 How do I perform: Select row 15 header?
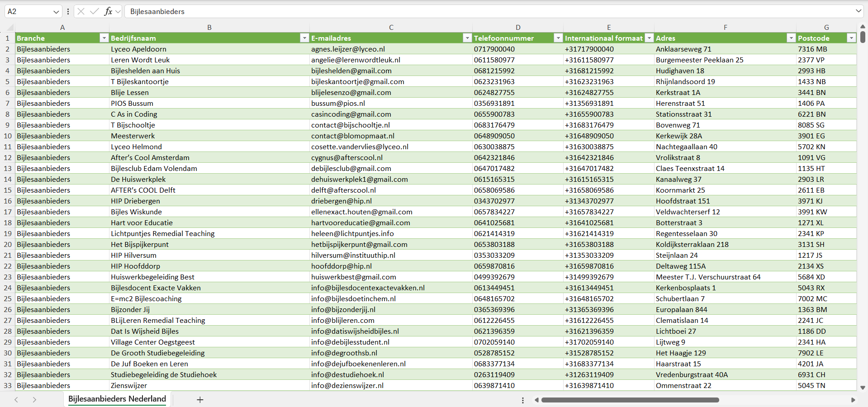pyautogui.click(x=8, y=190)
